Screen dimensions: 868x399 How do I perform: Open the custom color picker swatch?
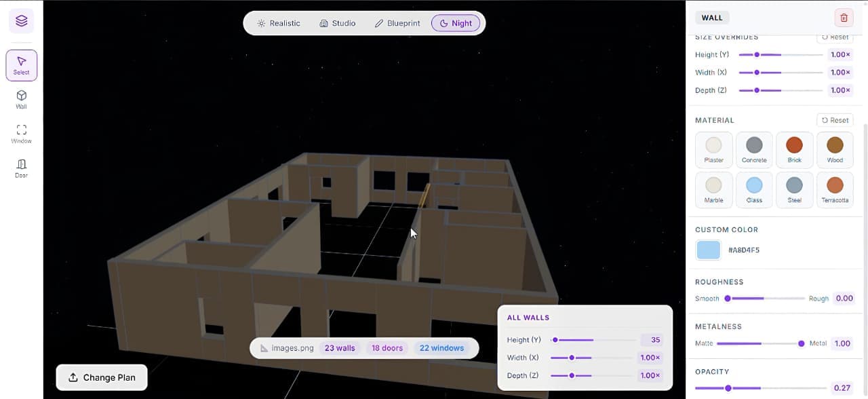pyautogui.click(x=708, y=250)
